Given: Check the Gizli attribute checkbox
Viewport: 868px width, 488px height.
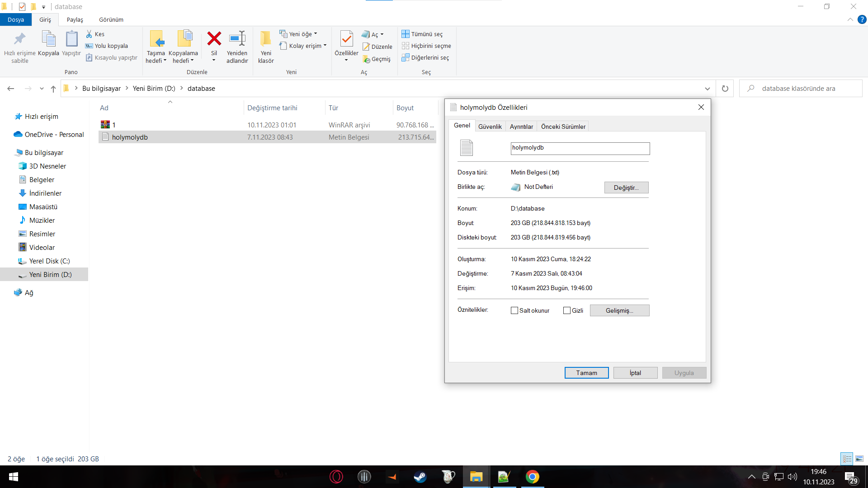Looking at the screenshot, I should (567, 310).
